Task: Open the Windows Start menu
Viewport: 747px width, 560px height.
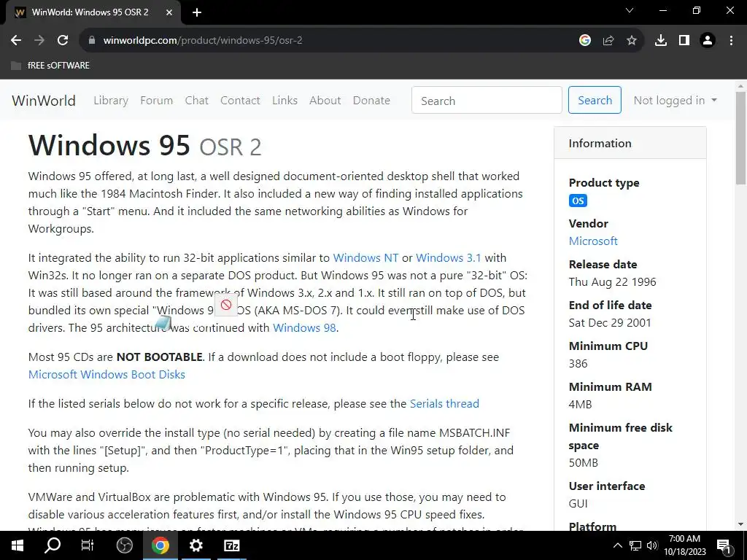Action: click(18, 545)
